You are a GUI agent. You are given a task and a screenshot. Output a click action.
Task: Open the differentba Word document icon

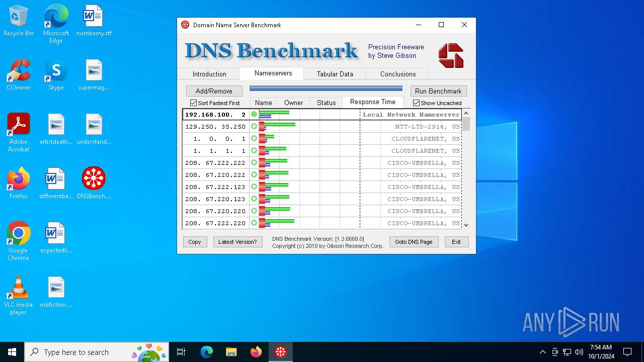point(56,184)
